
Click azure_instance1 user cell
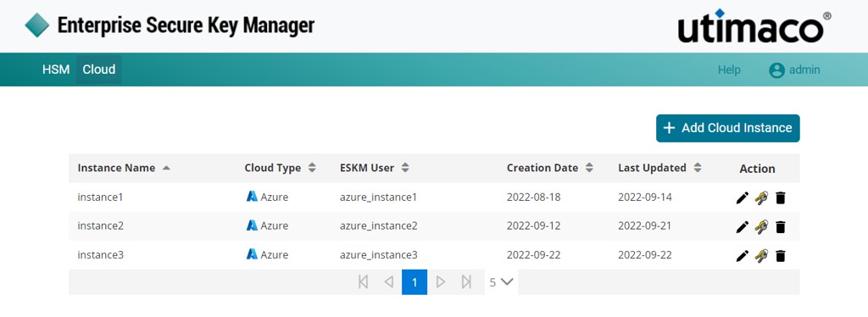click(378, 197)
